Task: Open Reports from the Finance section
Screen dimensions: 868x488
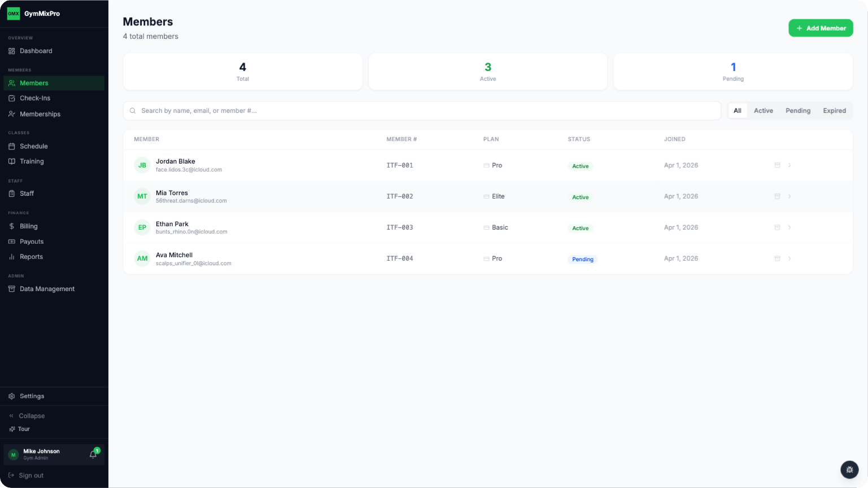Action: point(32,257)
